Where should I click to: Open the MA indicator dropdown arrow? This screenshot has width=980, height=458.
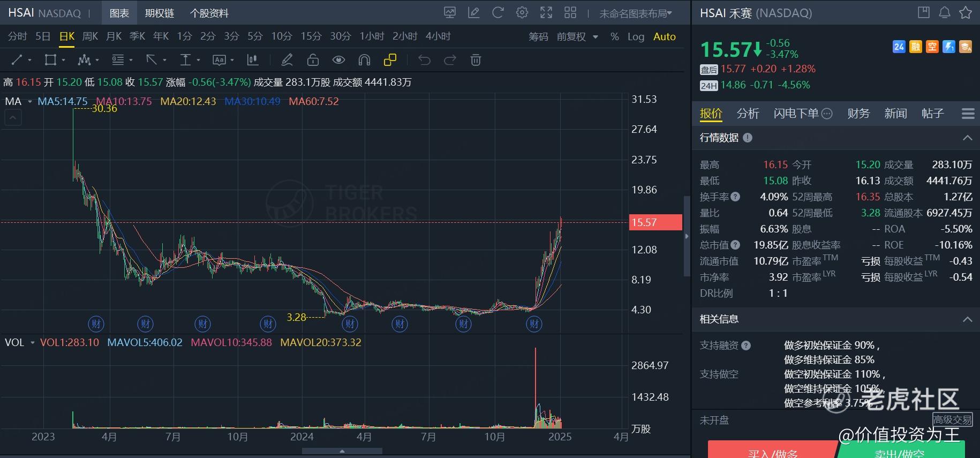pyautogui.click(x=30, y=102)
